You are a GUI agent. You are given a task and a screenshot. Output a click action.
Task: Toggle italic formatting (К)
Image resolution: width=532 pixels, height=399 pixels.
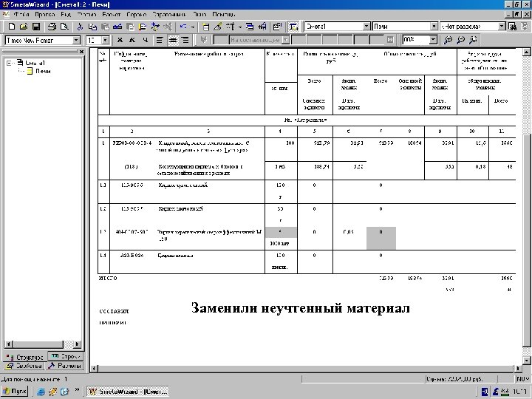[x=132, y=40]
